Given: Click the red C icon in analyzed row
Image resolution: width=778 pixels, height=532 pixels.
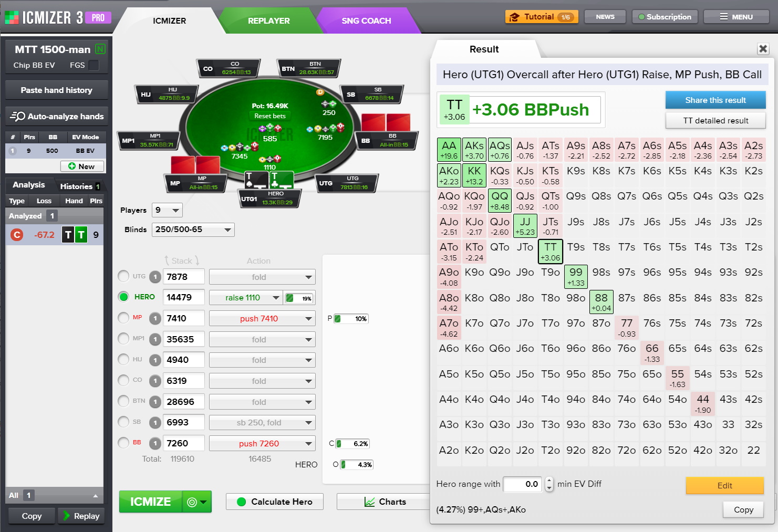Looking at the screenshot, I should 17,235.
